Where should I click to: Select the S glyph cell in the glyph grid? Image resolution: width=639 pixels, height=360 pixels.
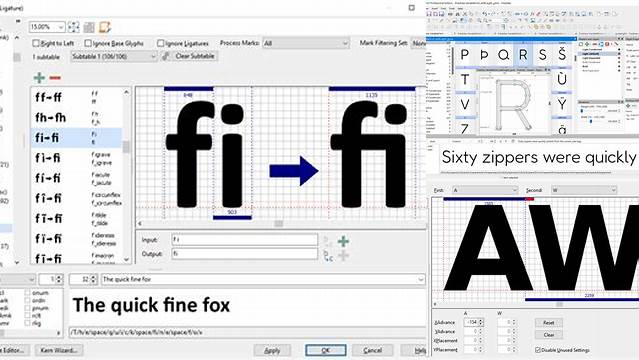tap(542, 55)
